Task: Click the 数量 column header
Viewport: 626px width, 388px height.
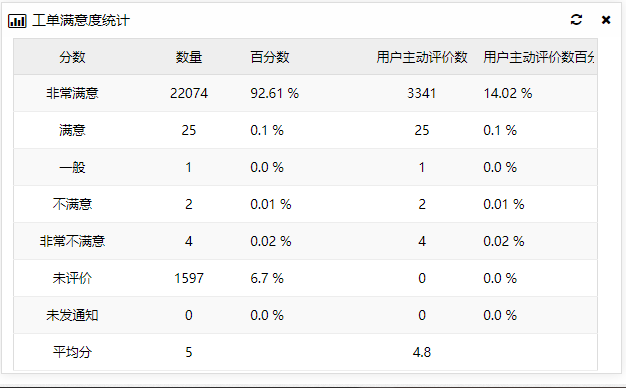Action: pos(189,57)
